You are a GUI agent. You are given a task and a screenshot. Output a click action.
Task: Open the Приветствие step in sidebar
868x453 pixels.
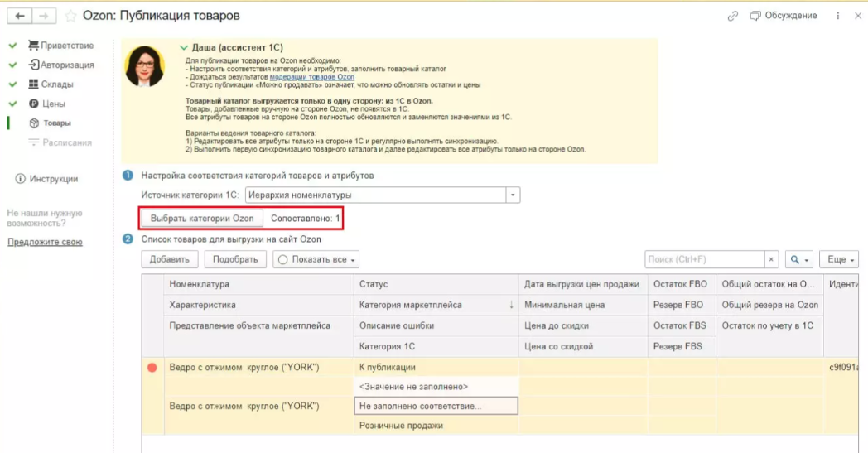point(61,46)
